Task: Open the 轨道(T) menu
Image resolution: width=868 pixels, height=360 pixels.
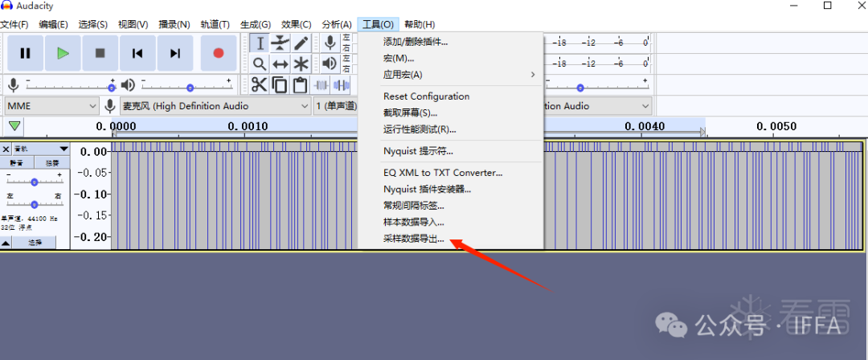Action: point(215,24)
